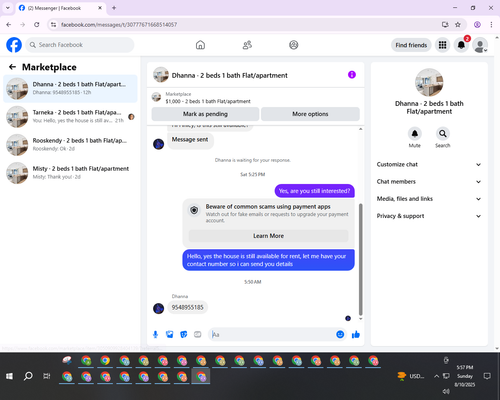
Task: Click the taskbar clock
Action: coord(465,376)
